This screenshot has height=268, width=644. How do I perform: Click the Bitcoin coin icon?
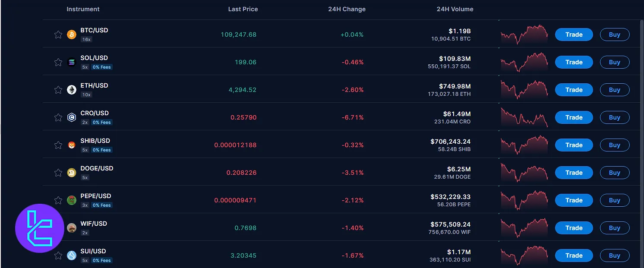click(72, 35)
